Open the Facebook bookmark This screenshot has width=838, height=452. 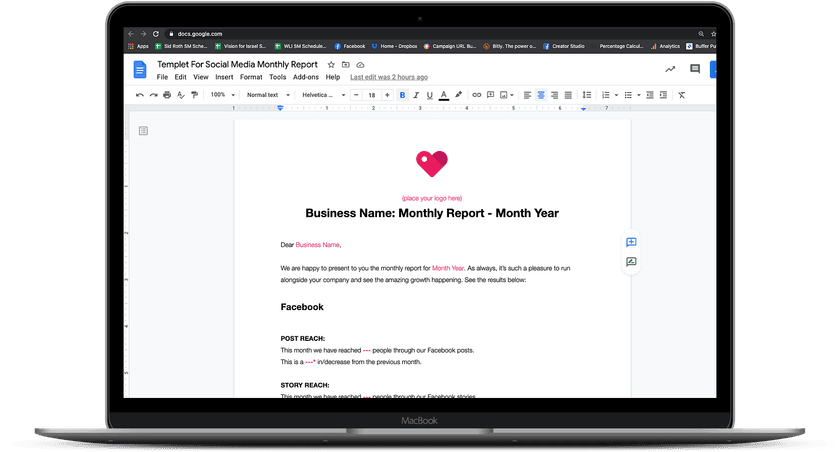coord(350,46)
